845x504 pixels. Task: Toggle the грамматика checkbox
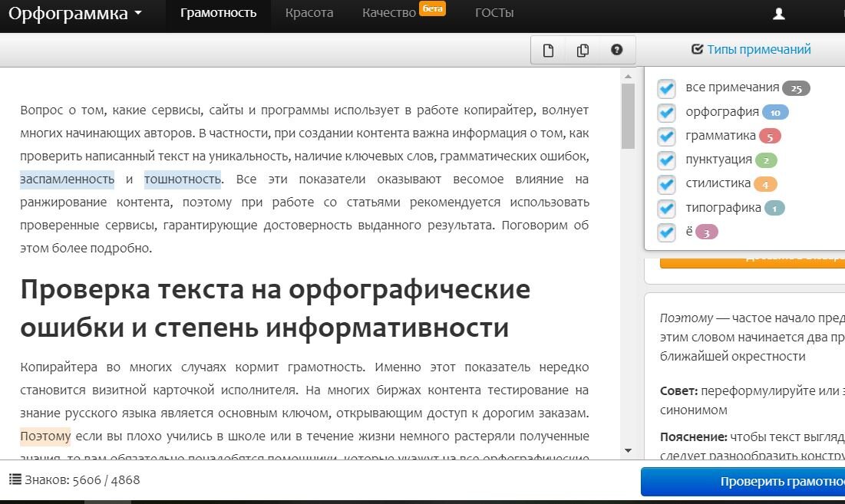(x=667, y=137)
